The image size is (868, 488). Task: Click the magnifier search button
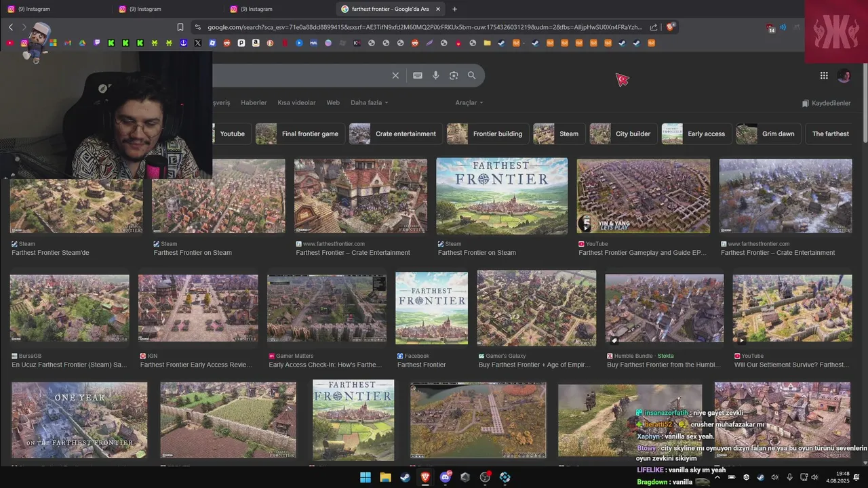click(x=472, y=75)
